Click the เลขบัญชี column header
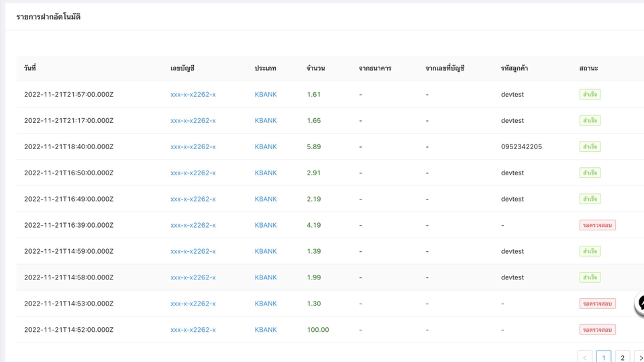The height and width of the screenshot is (362, 644). 182,68
